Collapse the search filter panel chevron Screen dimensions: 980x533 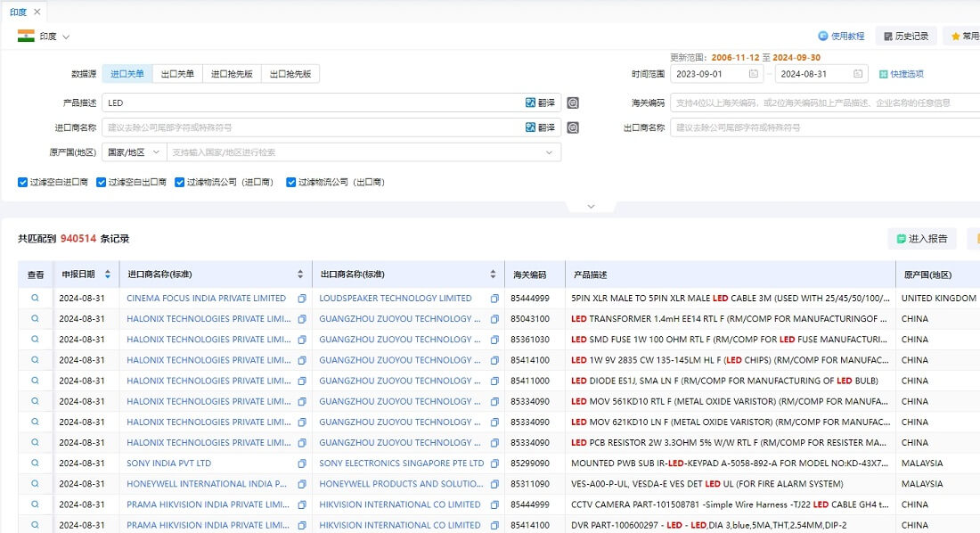coord(591,207)
